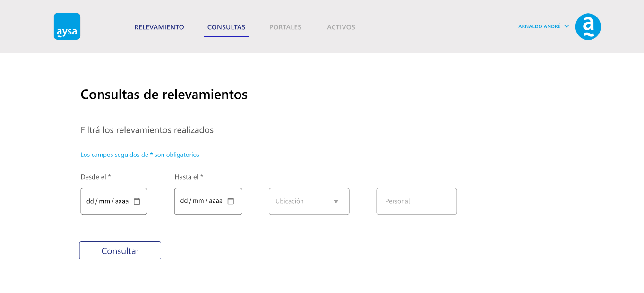The width and height of the screenshot is (644, 293).
Task: Click the round user avatar icon
Action: click(x=588, y=26)
